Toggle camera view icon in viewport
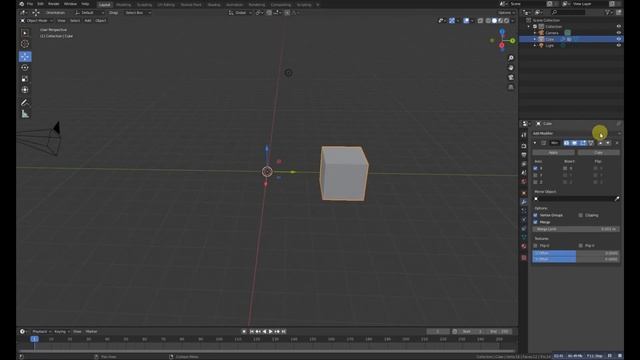Viewport: 640px width, 360px height. [511, 78]
